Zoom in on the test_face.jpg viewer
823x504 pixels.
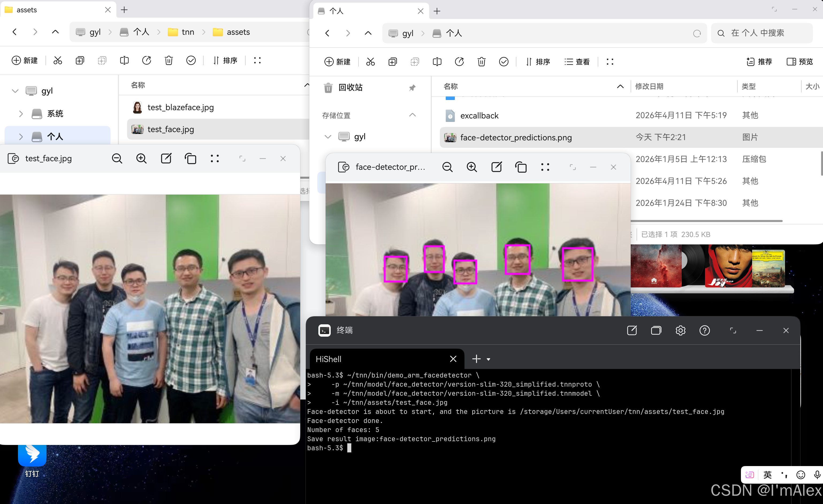tap(141, 159)
